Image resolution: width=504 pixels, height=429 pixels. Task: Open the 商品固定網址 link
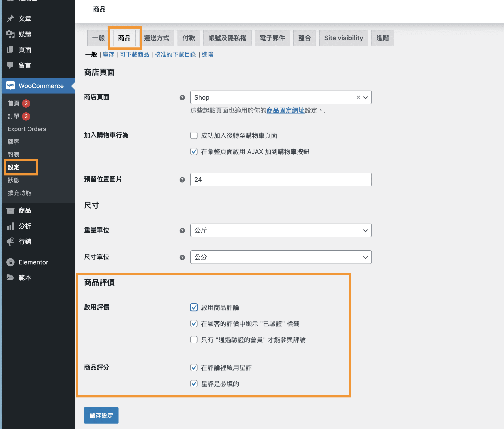(x=285, y=111)
